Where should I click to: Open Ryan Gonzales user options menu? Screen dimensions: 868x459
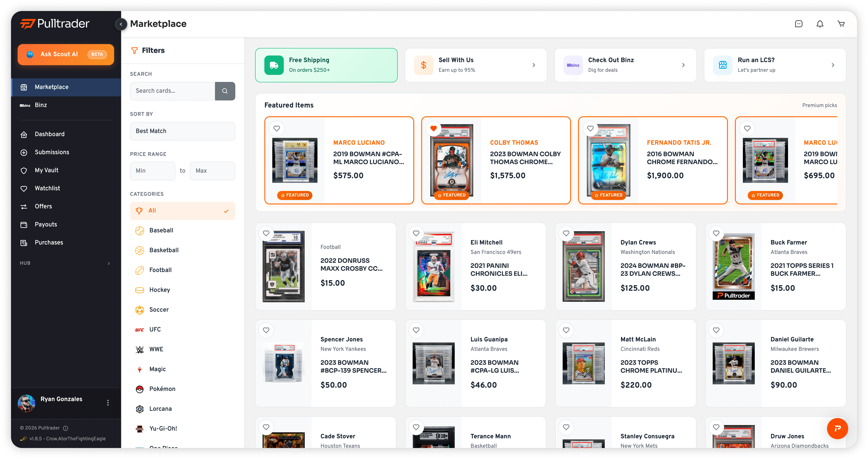(108, 403)
